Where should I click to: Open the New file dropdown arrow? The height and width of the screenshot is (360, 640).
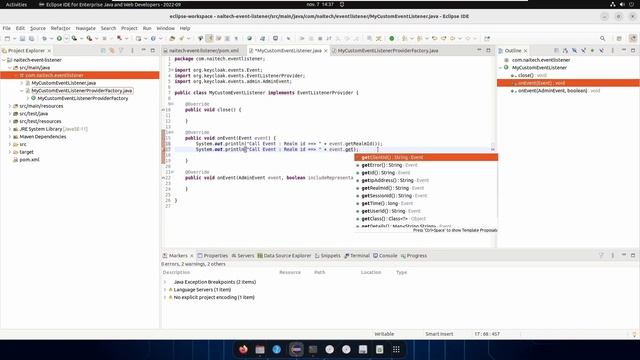click(14, 38)
